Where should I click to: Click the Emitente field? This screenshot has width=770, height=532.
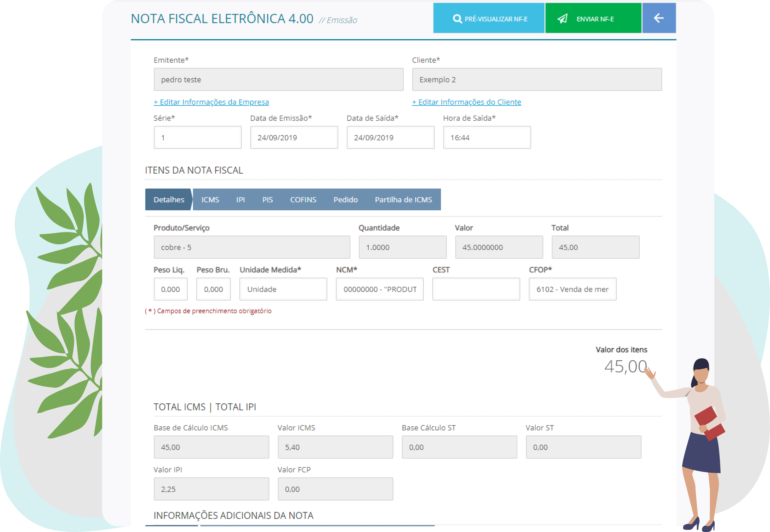coord(279,79)
